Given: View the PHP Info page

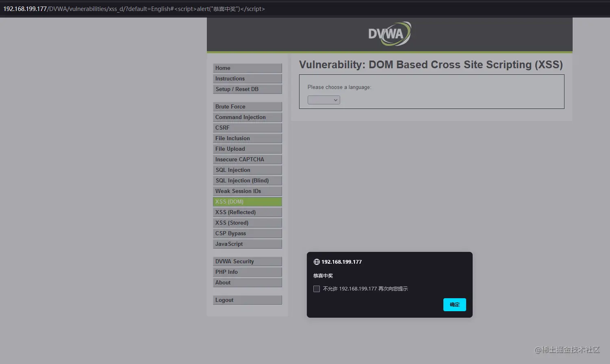Looking at the screenshot, I should tap(247, 272).
